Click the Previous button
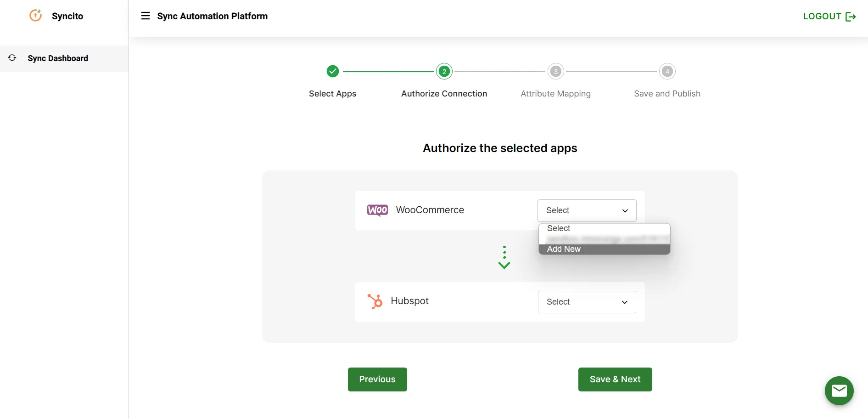This screenshot has height=419, width=868. pyautogui.click(x=377, y=379)
